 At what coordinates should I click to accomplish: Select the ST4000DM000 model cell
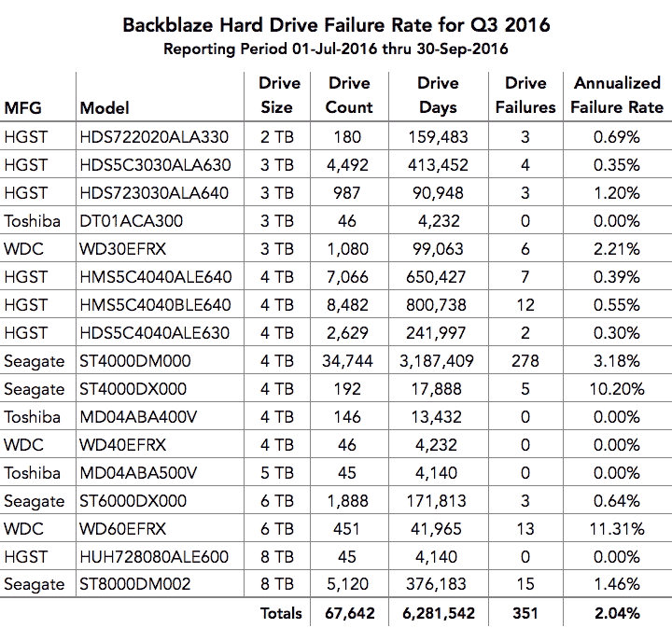pos(136,361)
